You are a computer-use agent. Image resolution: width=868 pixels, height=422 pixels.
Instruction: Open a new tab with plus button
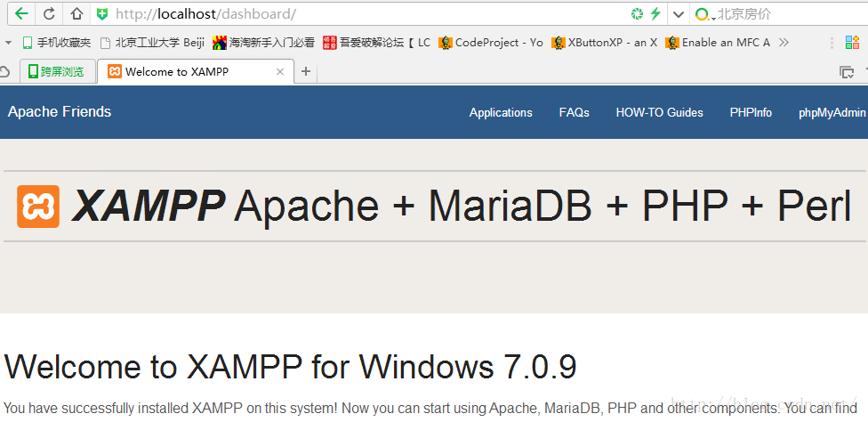306,71
